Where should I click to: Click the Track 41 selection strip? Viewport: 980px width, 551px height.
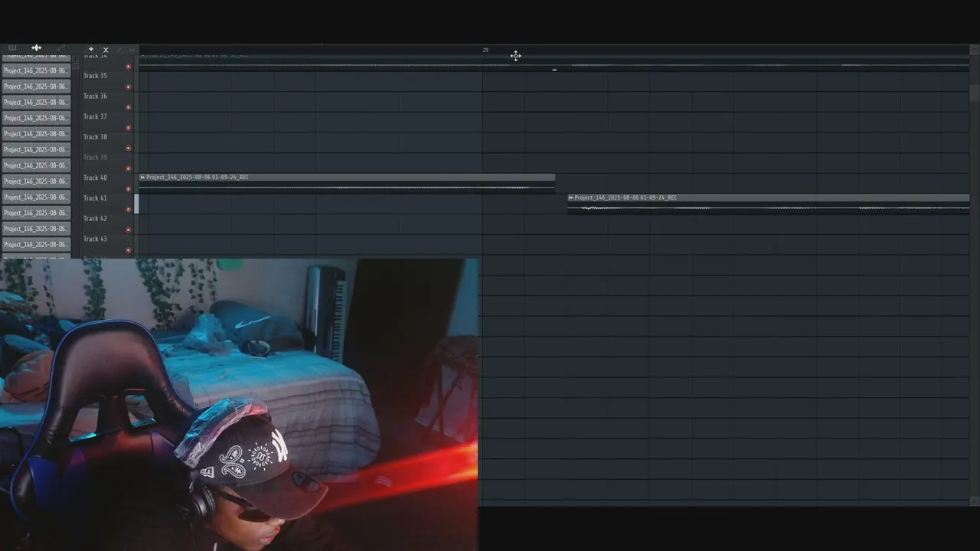pos(136,204)
